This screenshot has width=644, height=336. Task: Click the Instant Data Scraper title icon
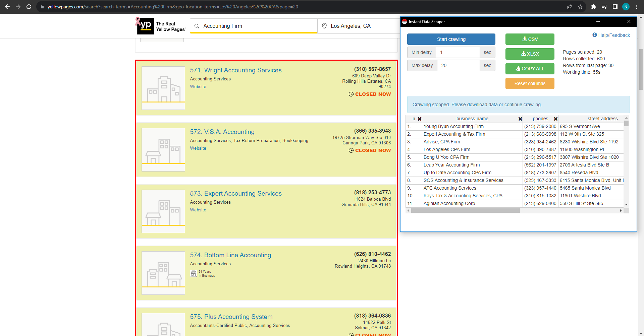pos(405,21)
